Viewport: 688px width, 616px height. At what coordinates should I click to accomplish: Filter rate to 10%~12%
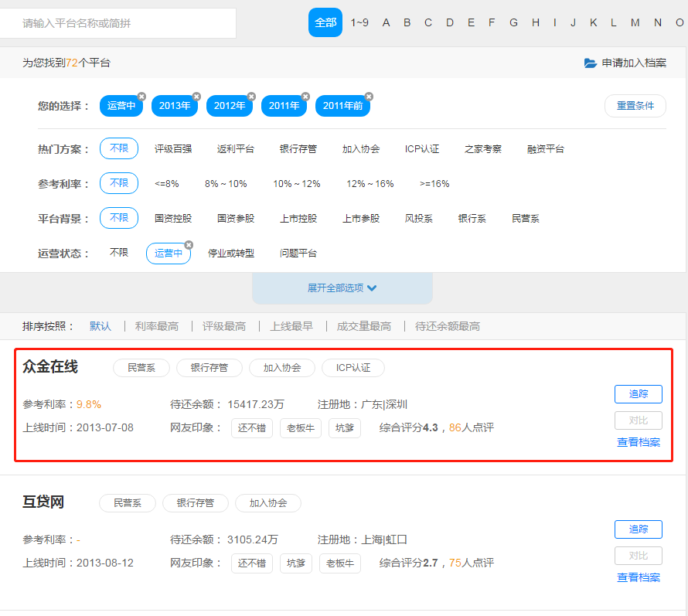pos(297,184)
